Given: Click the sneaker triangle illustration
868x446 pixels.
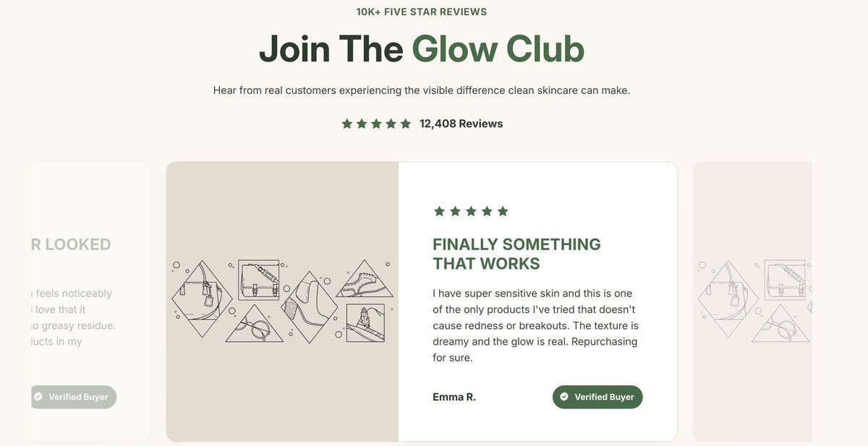Looking at the screenshot, I should (365, 280).
